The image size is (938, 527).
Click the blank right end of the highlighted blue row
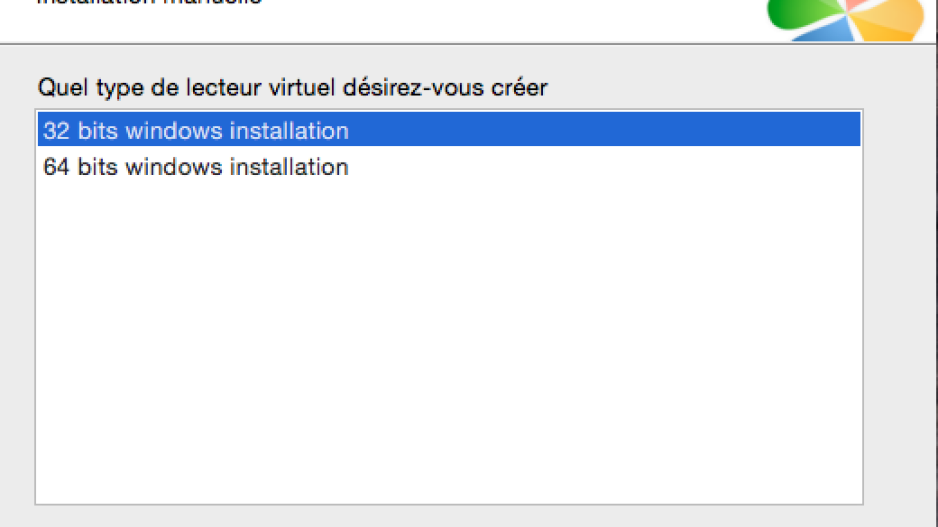point(604,129)
